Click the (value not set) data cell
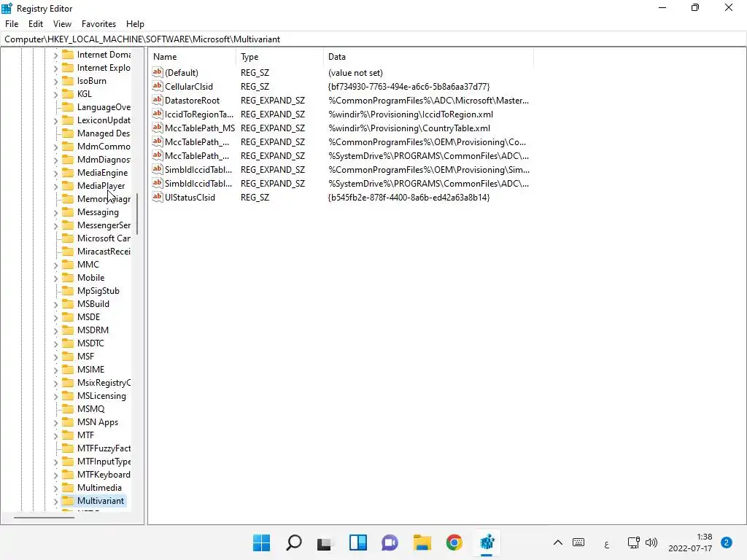747x560 pixels. coord(355,73)
